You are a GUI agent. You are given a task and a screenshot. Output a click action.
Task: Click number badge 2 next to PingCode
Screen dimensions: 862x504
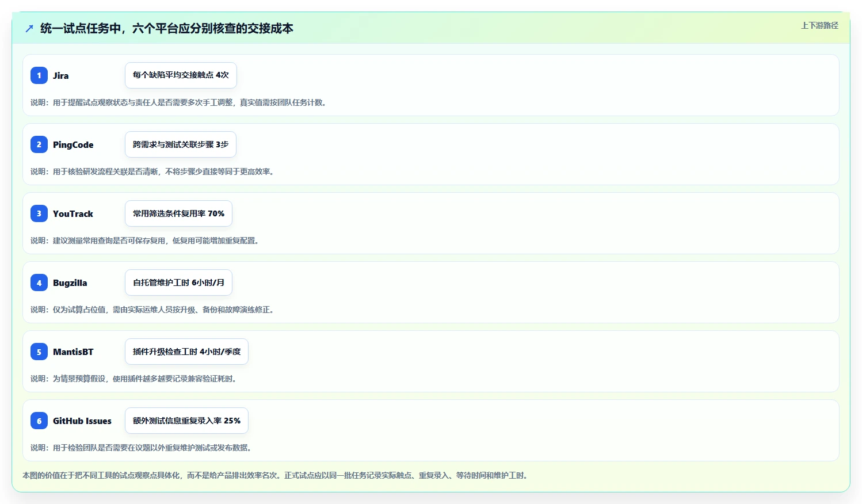[x=39, y=144]
